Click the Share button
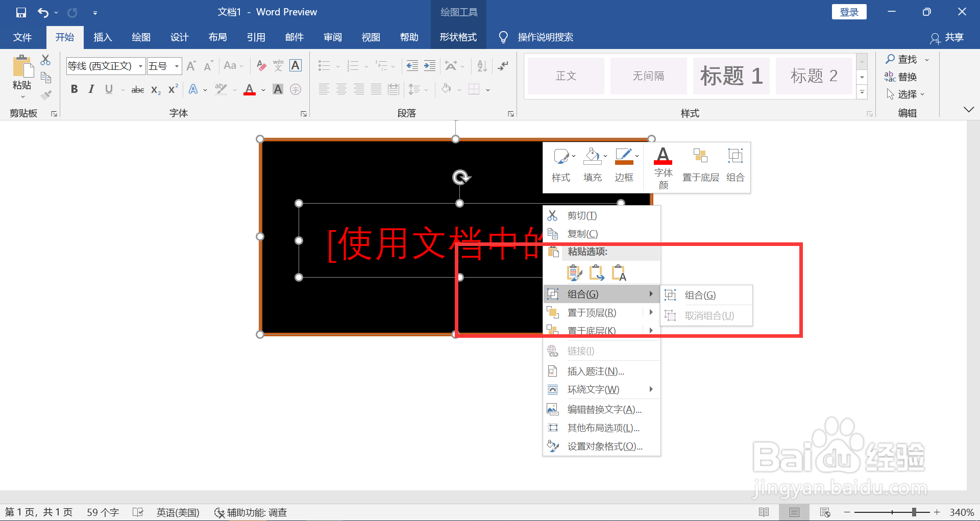 (x=947, y=37)
